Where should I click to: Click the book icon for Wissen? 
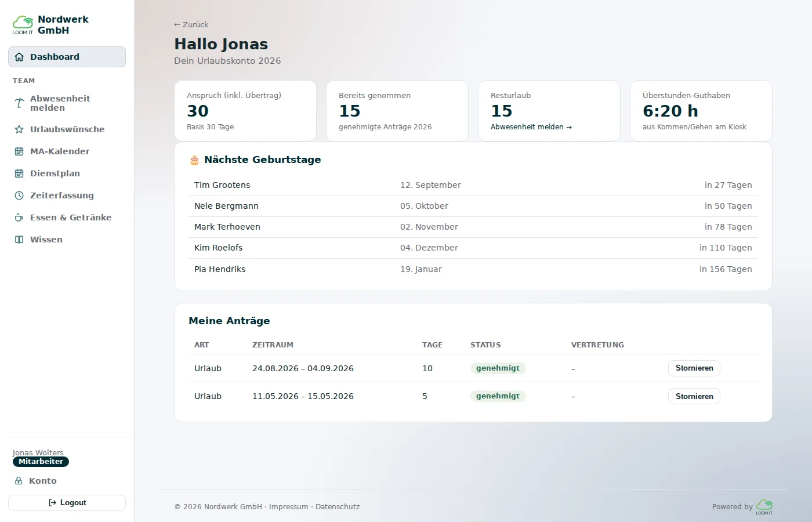19,240
